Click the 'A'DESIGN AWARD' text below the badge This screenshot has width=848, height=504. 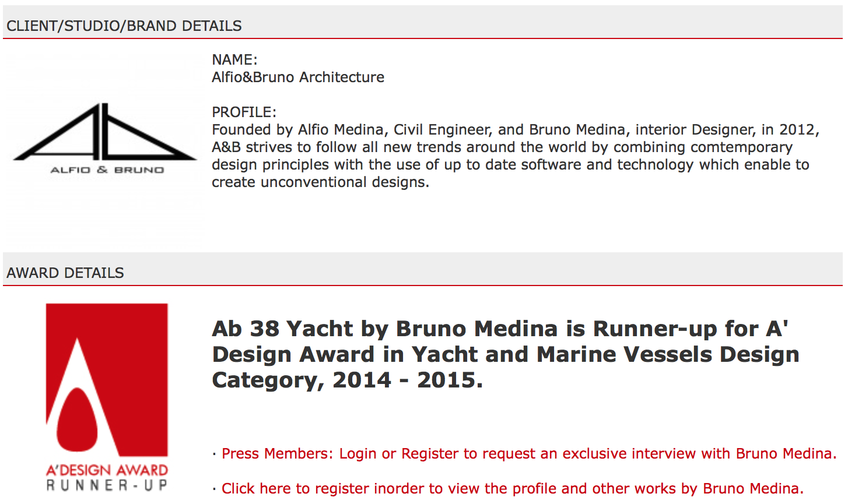coord(107,470)
